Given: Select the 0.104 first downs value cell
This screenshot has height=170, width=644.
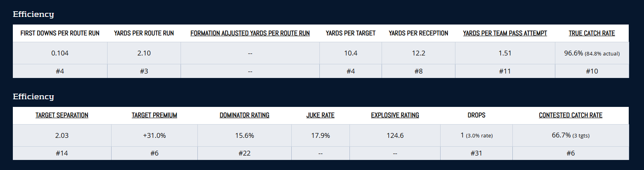Looking at the screenshot, I should 60,53.
